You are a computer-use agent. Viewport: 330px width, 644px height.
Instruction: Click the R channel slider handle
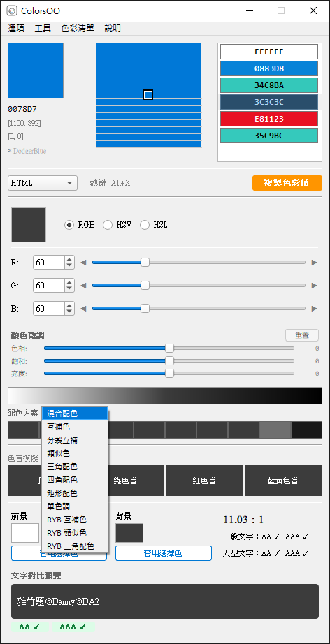pyautogui.click(x=145, y=263)
